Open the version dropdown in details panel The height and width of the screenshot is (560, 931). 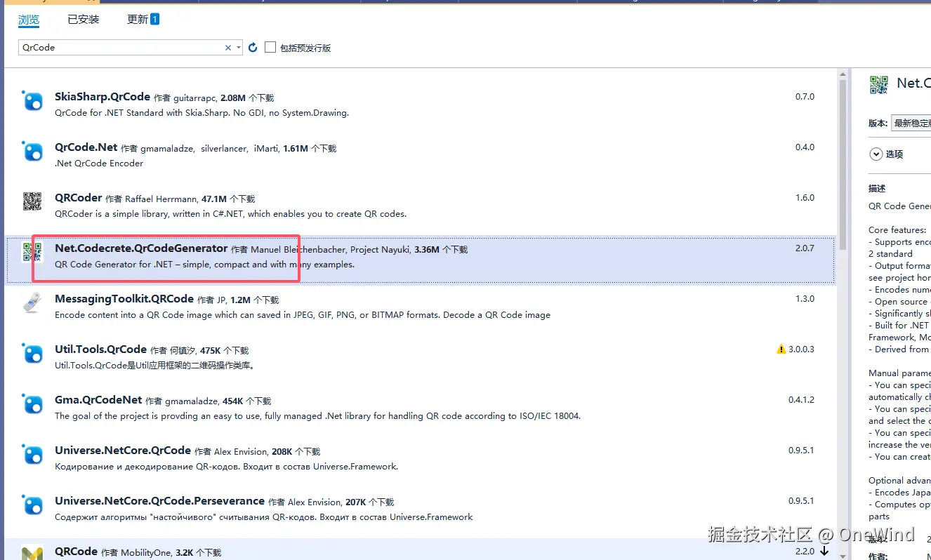click(x=911, y=123)
